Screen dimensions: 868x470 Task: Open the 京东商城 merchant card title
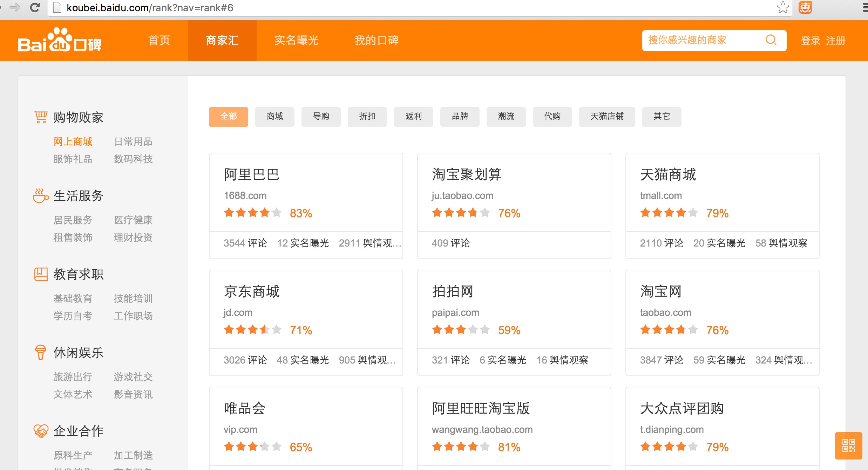coord(252,291)
